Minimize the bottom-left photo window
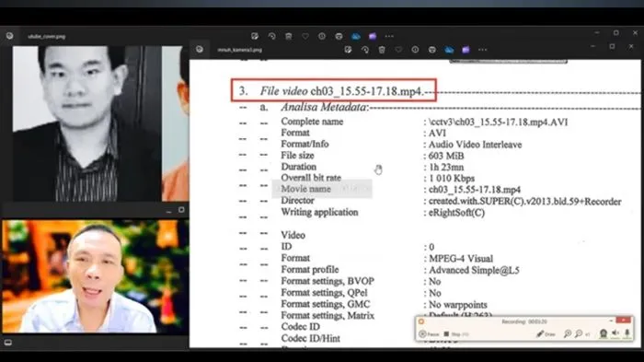The image size is (644, 362). click(x=168, y=211)
